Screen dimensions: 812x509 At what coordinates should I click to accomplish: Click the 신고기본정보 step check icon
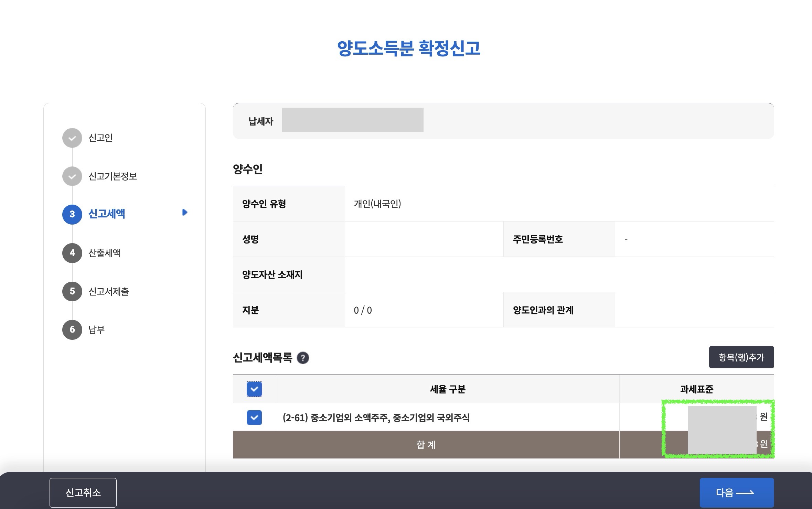(72, 176)
